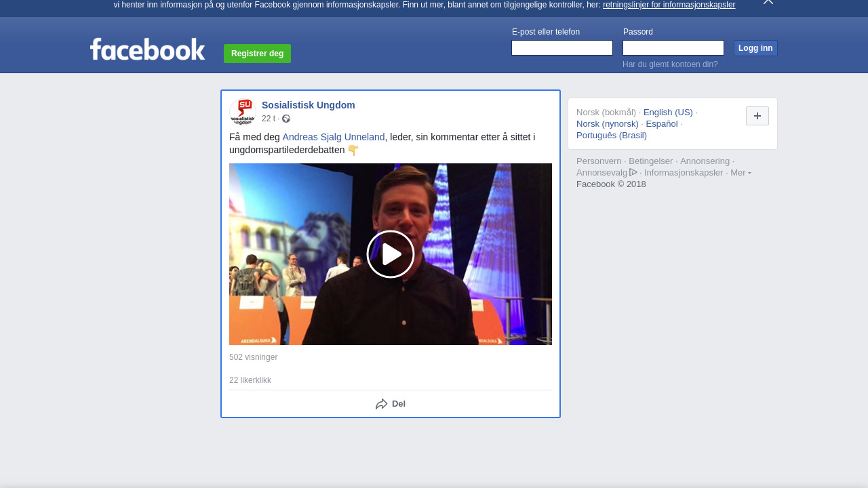The width and height of the screenshot is (868, 488).
Task: Click the Del share button
Action: [x=391, y=404]
